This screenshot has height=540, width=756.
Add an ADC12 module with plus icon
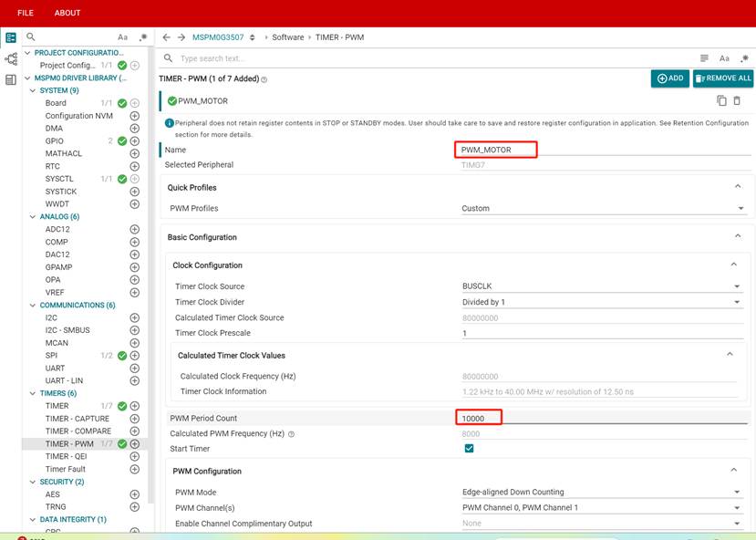tap(134, 229)
